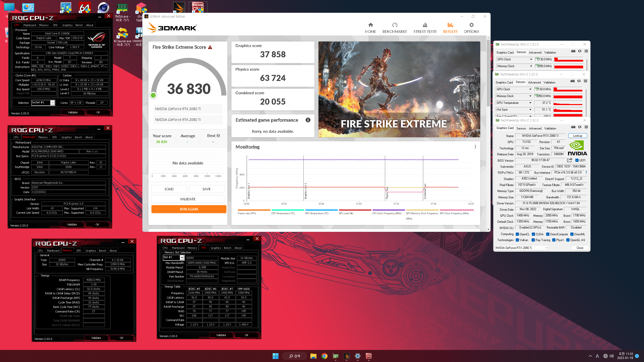The width and height of the screenshot is (644, 362).
Task: Click the Bus Interface question mark in GPU-Z
Action: (x=586, y=172)
